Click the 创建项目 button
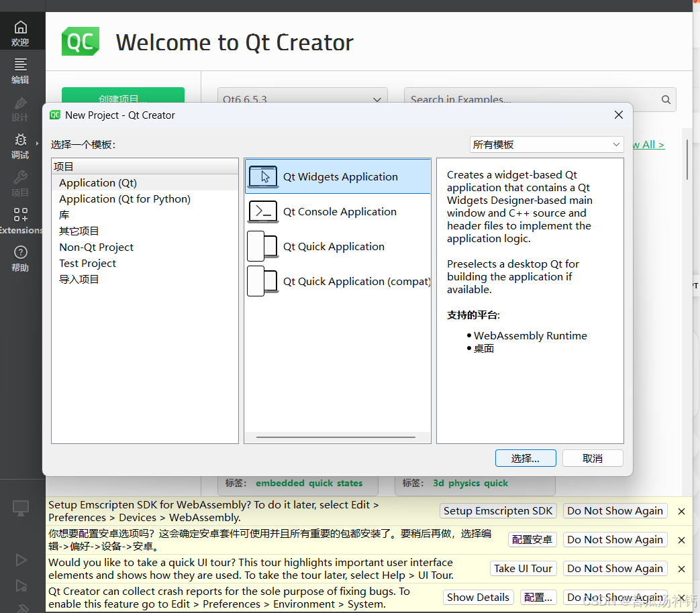 (x=123, y=97)
